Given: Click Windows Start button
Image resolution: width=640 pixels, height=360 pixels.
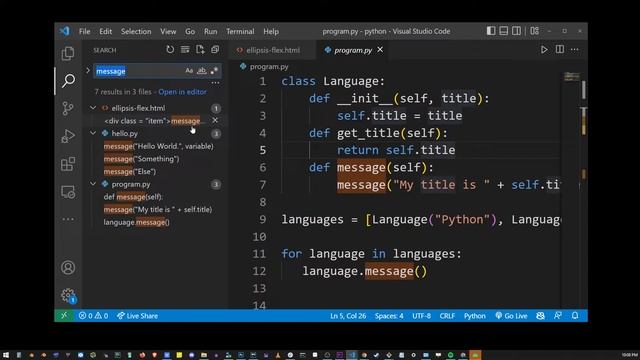Looking at the screenshot, I should [x=6, y=355].
